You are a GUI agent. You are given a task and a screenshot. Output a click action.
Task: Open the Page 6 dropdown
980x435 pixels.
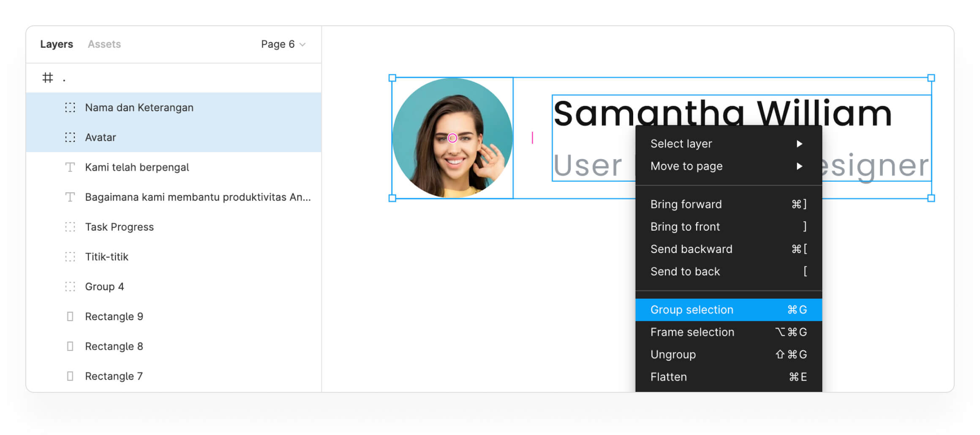pos(283,44)
